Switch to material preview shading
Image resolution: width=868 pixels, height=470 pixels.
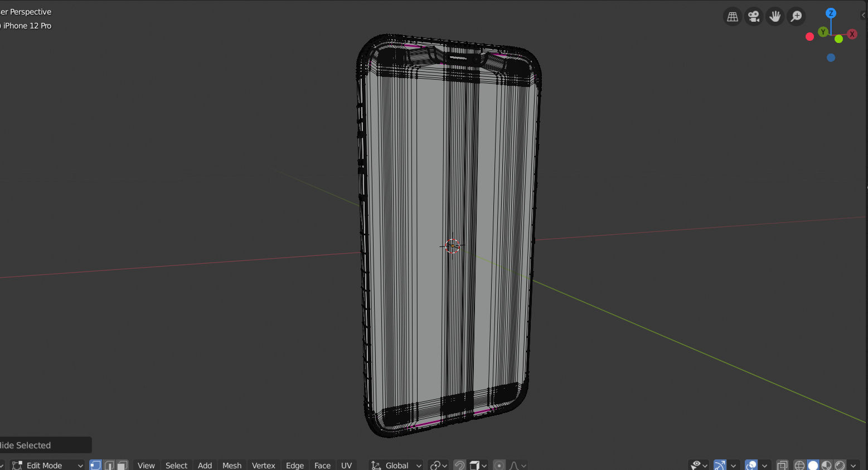click(826, 465)
